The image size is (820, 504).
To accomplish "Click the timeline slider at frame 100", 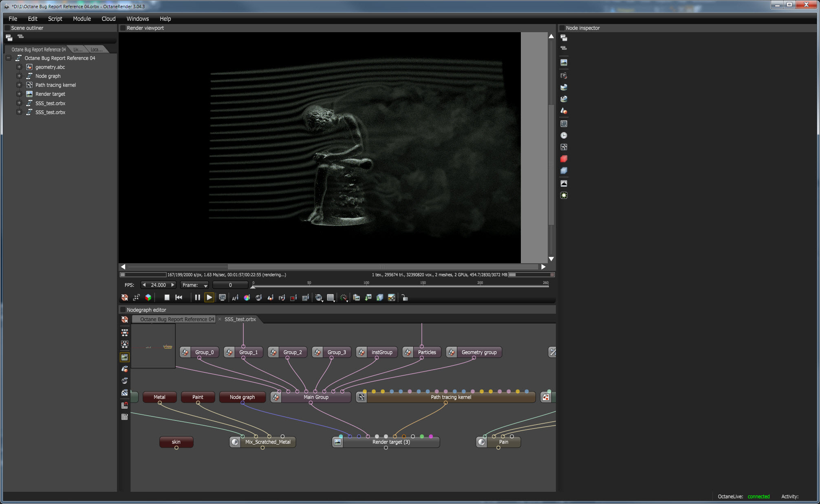I will tap(366, 286).
